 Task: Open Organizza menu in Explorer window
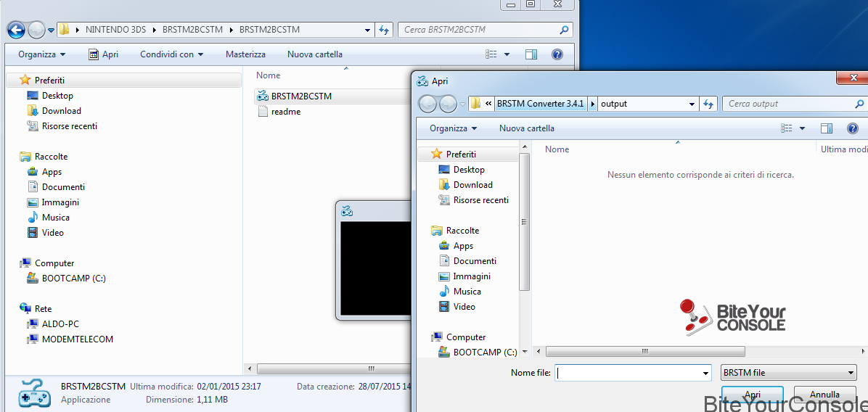click(41, 54)
